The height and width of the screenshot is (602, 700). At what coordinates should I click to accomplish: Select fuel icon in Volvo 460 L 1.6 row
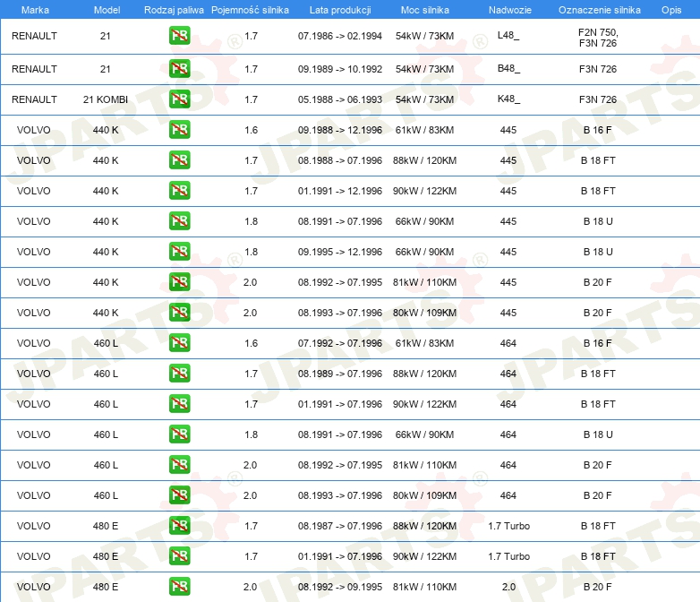click(179, 343)
